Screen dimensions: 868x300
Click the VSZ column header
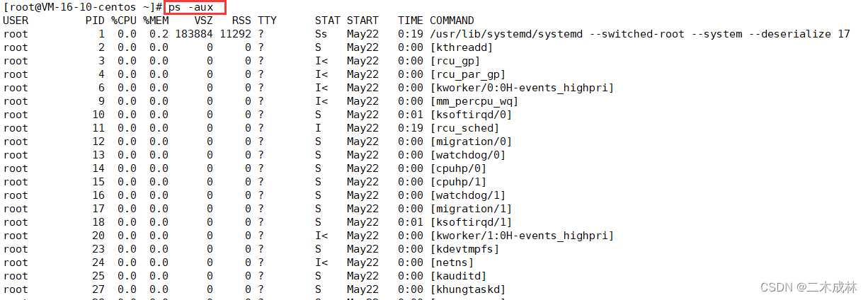[x=202, y=21]
